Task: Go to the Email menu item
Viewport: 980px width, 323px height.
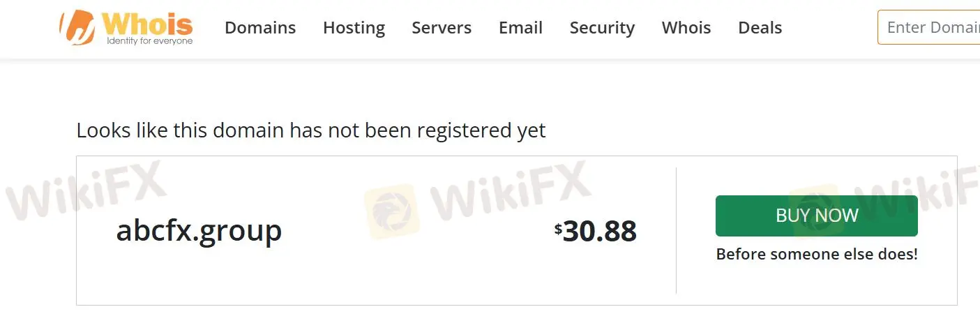Action: [x=520, y=28]
